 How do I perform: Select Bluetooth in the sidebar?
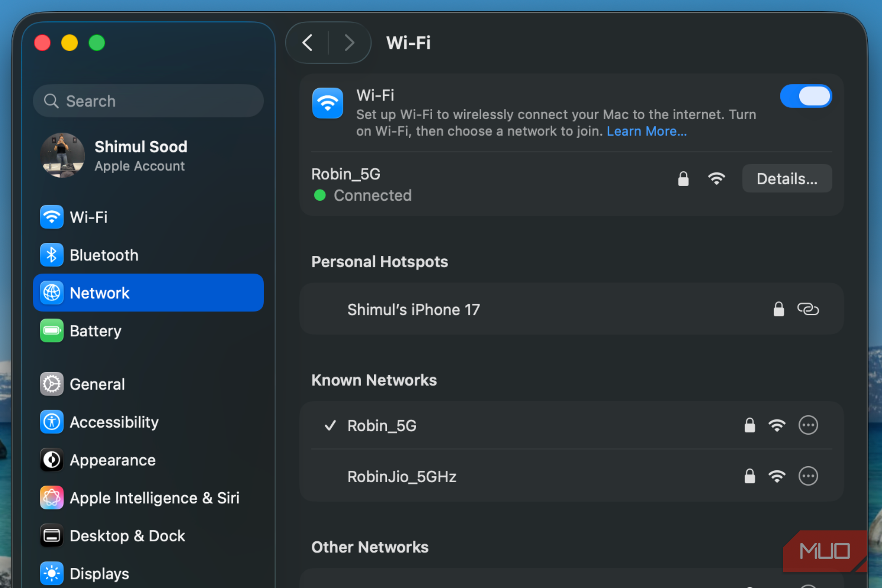click(148, 255)
